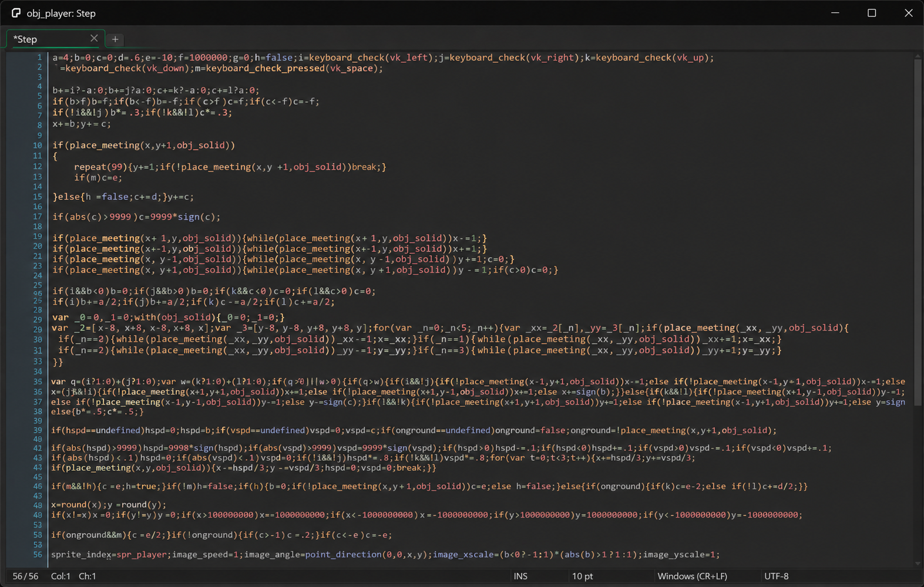The width and height of the screenshot is (924, 587).
Task: Click the line if(place_meeting(x,y+1,obj_solid)) on line 10
Action: pyautogui.click(x=144, y=145)
